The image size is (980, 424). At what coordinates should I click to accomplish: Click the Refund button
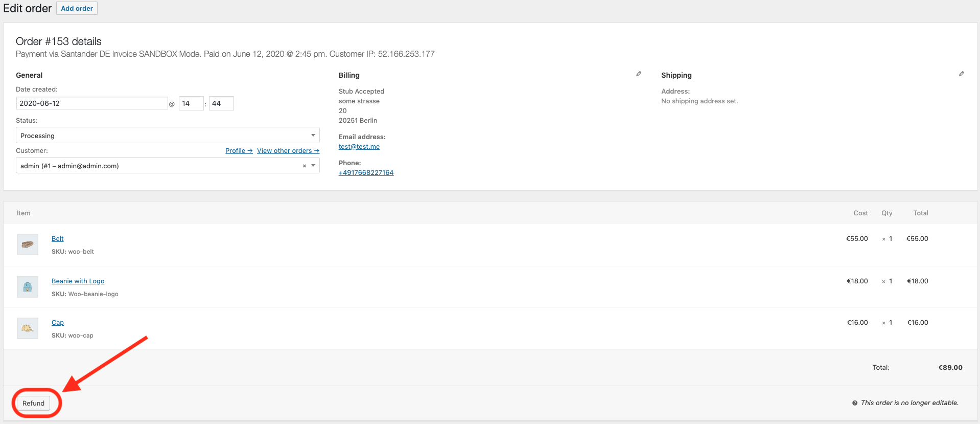(x=33, y=403)
